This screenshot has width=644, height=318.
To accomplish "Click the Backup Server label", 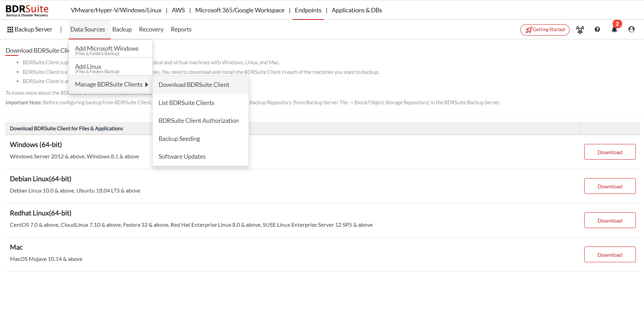I will [33, 29].
